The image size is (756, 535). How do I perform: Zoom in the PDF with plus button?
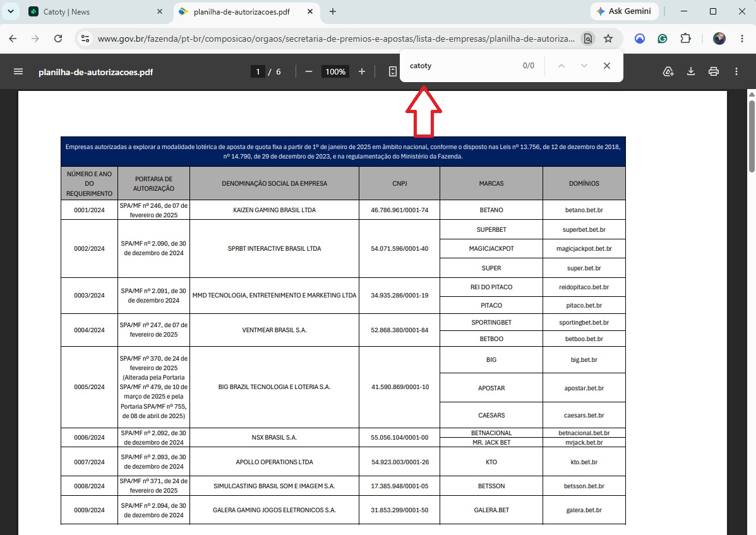coord(362,71)
